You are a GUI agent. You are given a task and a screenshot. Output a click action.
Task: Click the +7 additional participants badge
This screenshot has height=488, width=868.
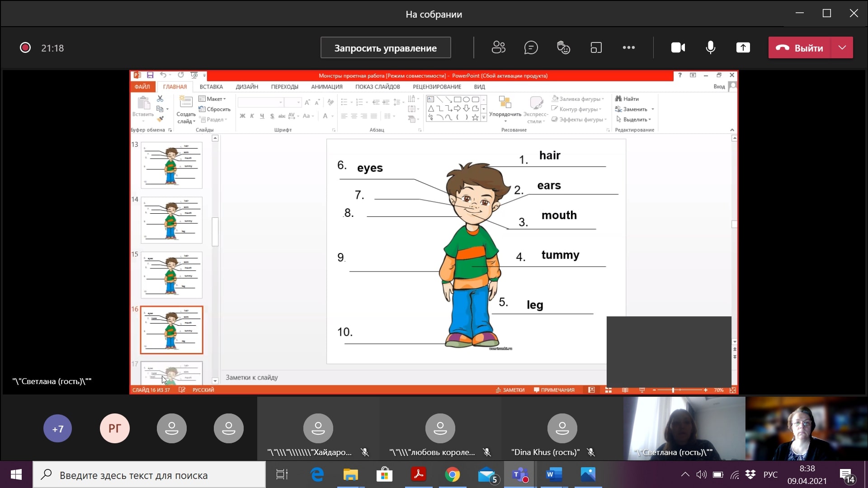pyautogui.click(x=58, y=428)
